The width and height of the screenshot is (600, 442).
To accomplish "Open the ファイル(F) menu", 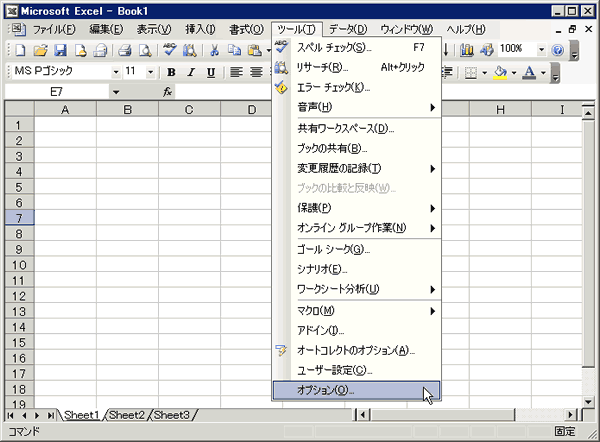I will (x=54, y=29).
